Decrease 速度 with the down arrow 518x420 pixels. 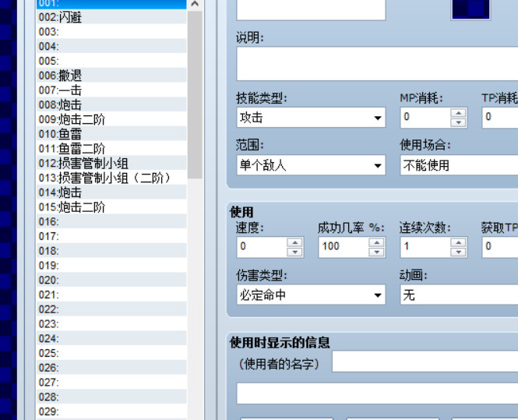coord(294,252)
